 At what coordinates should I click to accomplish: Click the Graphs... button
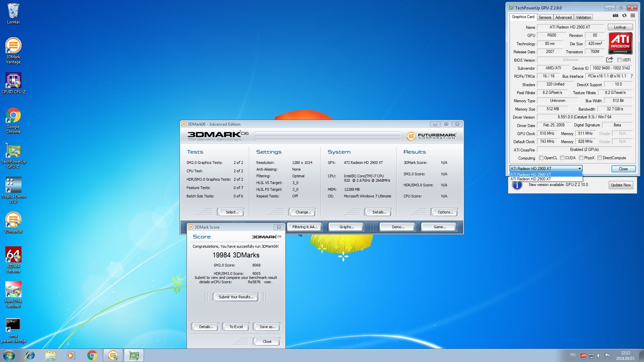[x=346, y=227]
